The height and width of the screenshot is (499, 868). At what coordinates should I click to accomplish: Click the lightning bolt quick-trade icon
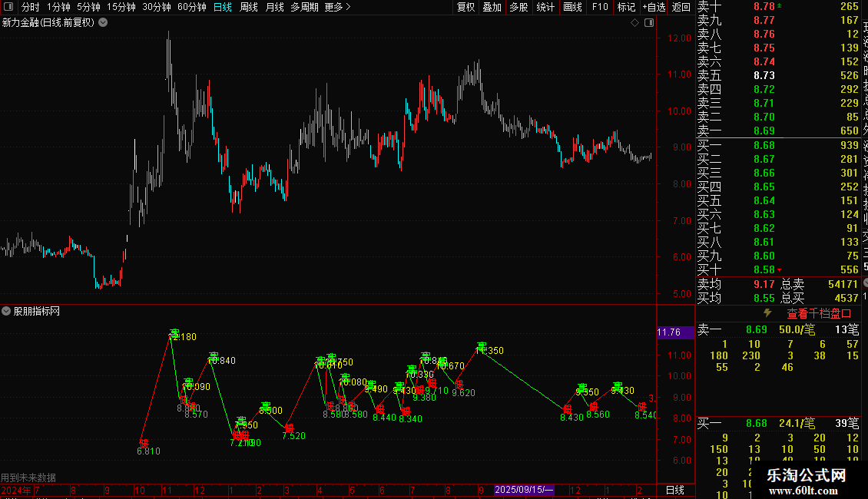(767, 313)
